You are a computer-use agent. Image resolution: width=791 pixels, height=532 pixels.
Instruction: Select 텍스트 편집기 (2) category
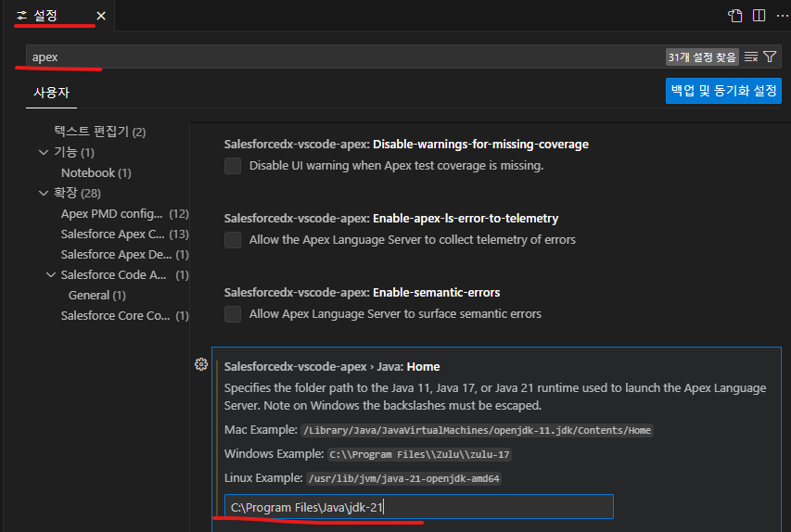[x=100, y=132]
